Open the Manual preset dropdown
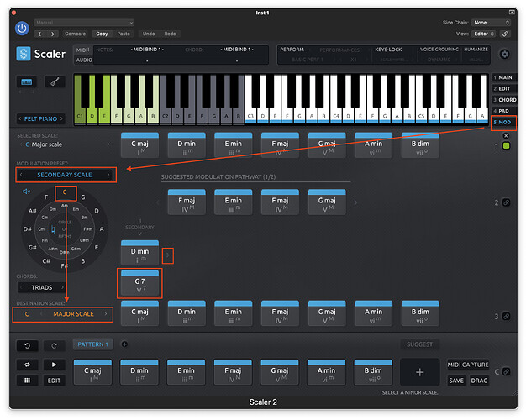Viewport: 526px width, 420px height. click(84, 23)
